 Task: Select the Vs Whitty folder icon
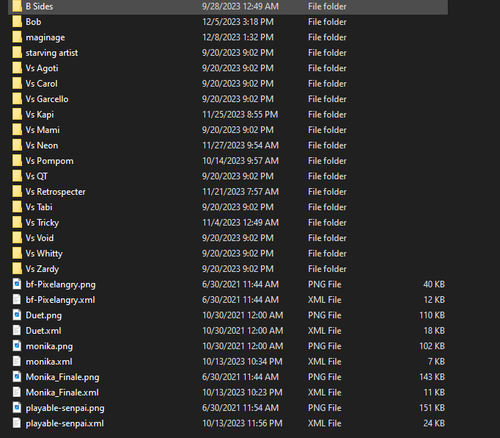(x=17, y=253)
